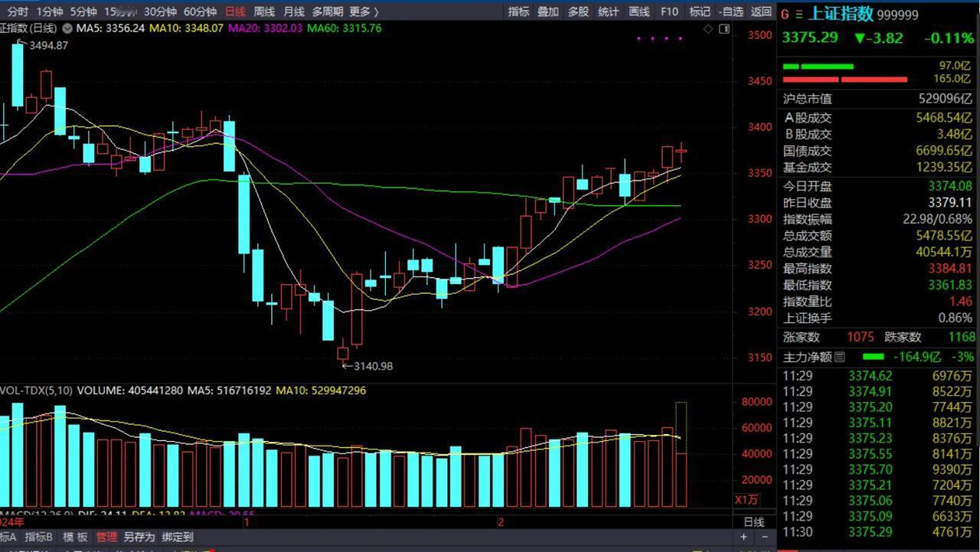This screenshot has width=980, height=552.
Task: Click the MA5: 3356.24 indicator label
Action: tap(110, 28)
